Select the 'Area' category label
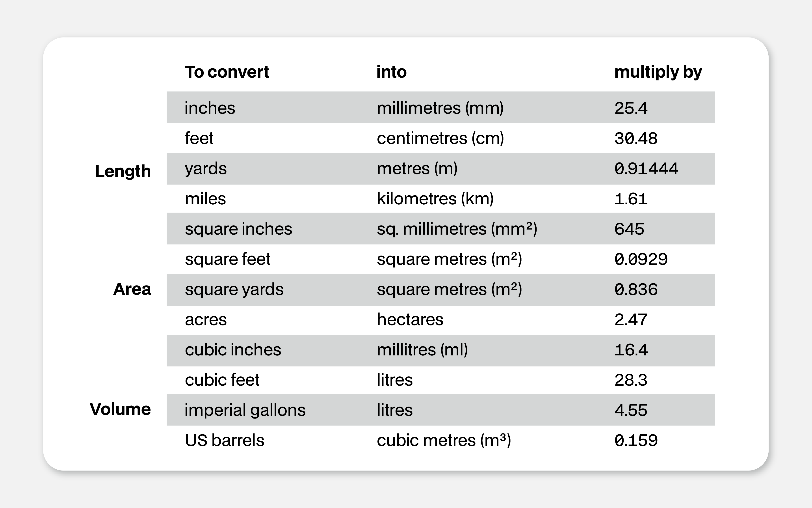Screen dimensions: 812x508 132,289
